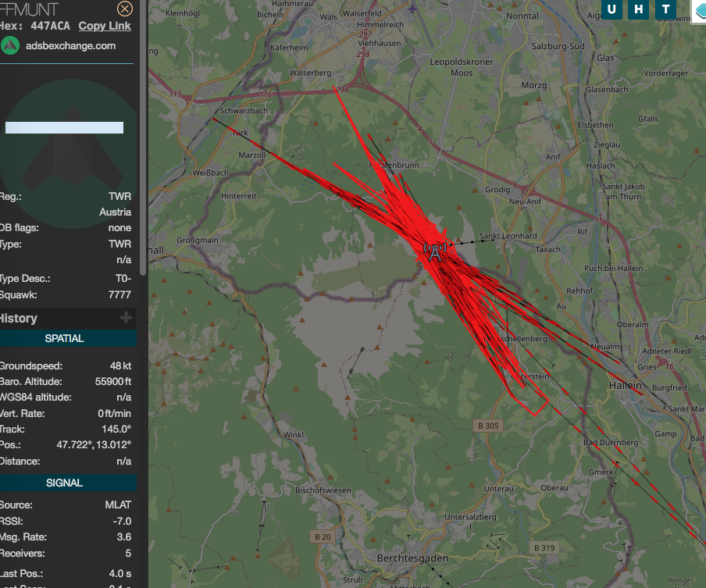The width and height of the screenshot is (706, 588).
Task: Click the Source value MLAT
Action: [x=119, y=505]
